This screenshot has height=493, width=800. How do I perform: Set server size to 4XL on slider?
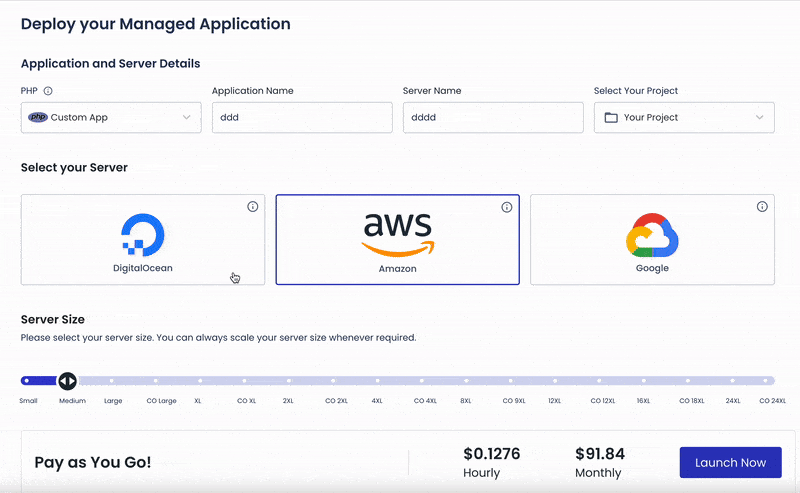pyautogui.click(x=378, y=381)
